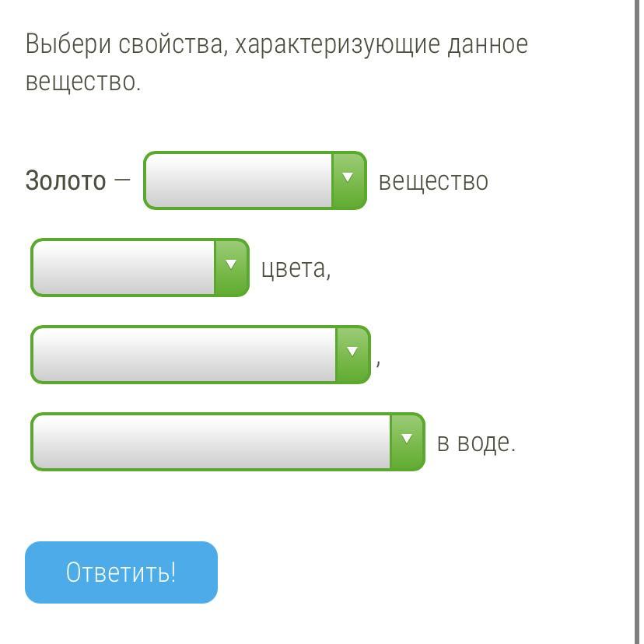Click the green arrow next to 'цвета'
This screenshot has height=644, width=644.
tap(231, 268)
